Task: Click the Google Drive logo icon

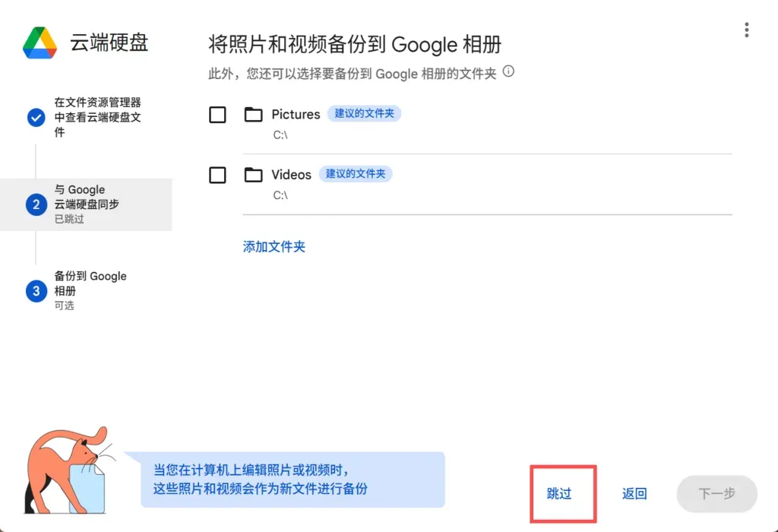Action: 40,43
